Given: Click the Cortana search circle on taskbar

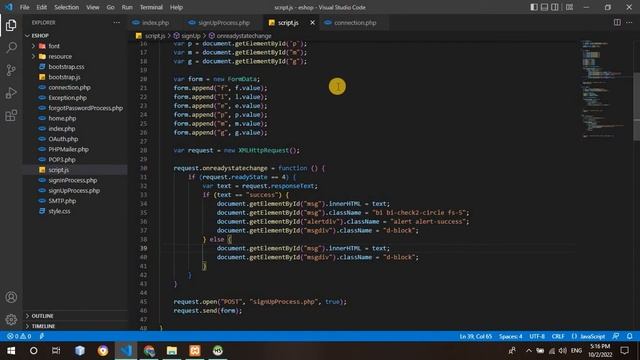Looking at the screenshot, I should [33, 351].
